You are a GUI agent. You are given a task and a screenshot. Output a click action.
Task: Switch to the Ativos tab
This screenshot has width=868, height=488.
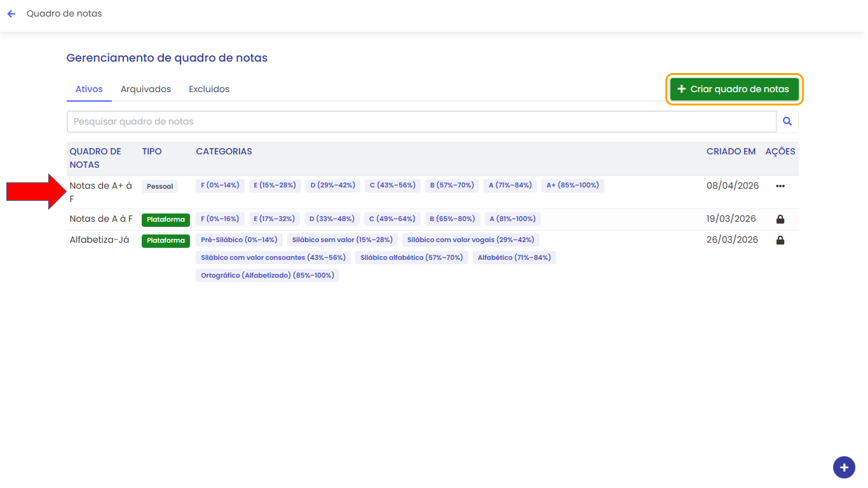point(89,89)
